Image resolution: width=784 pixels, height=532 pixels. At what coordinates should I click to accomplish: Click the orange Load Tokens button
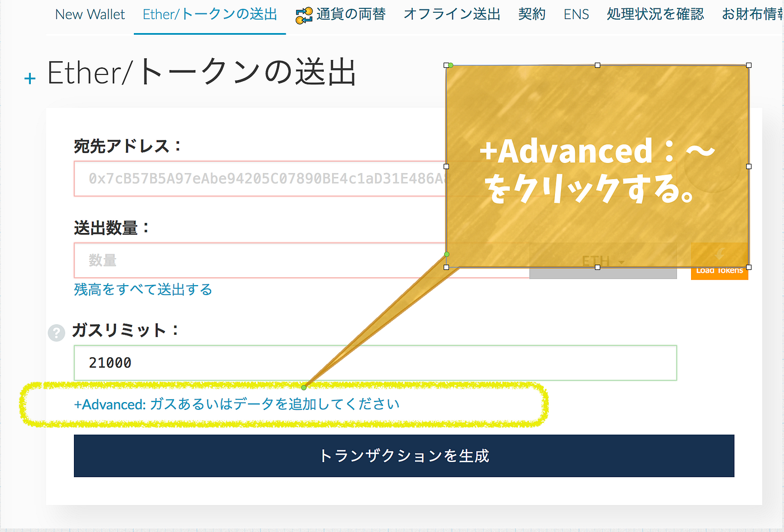pos(720,262)
